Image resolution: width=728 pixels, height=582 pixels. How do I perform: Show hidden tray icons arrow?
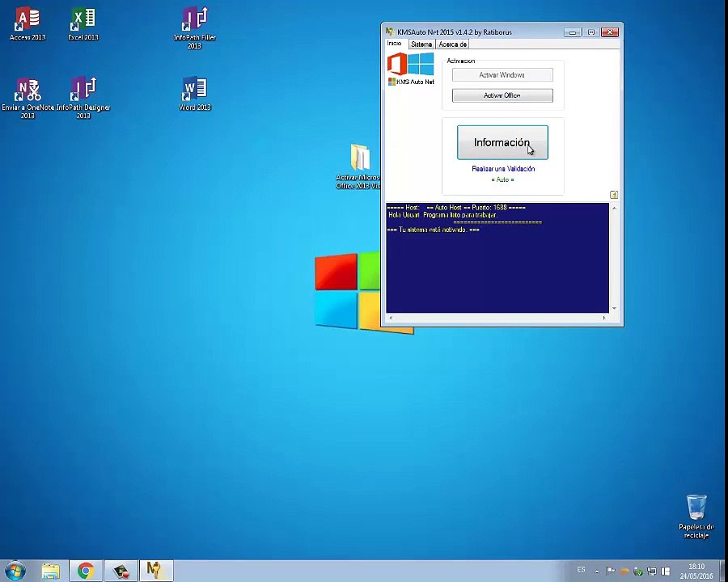pos(597,571)
